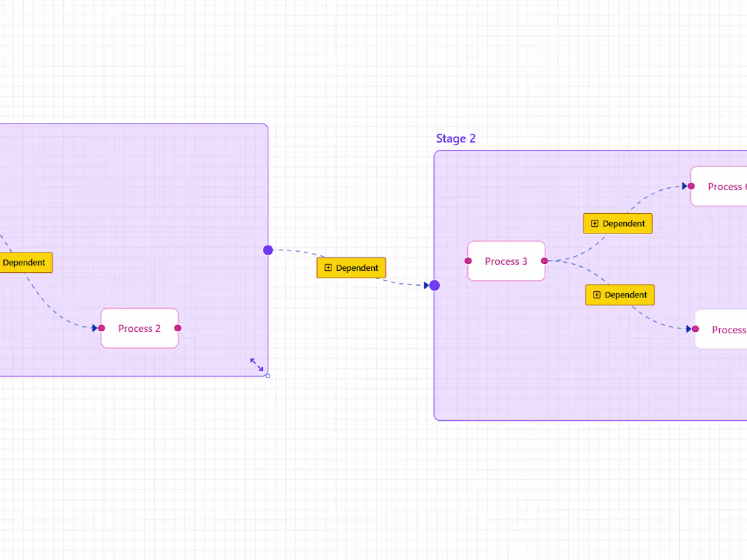Select the Process 6 node
The width and height of the screenshot is (747, 560).
click(723, 186)
